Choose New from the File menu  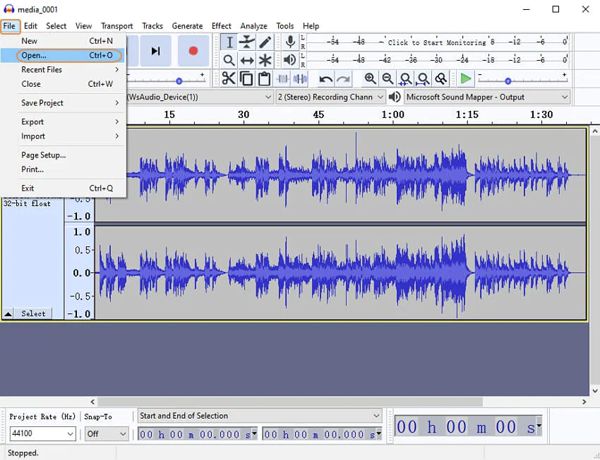click(x=63, y=41)
